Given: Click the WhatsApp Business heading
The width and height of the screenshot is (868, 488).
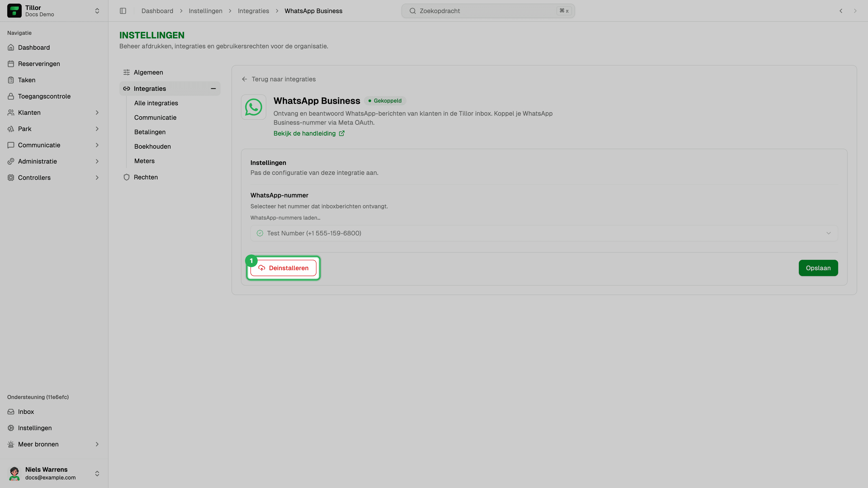Looking at the screenshot, I should point(317,101).
